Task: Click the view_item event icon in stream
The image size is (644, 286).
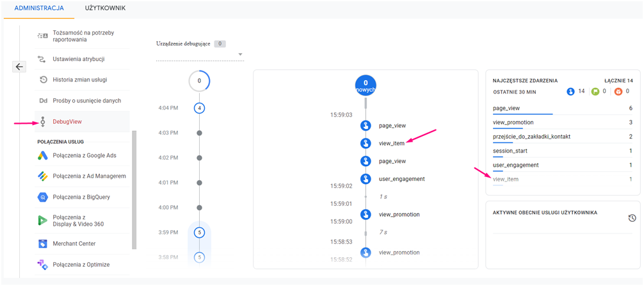Action: tap(366, 143)
